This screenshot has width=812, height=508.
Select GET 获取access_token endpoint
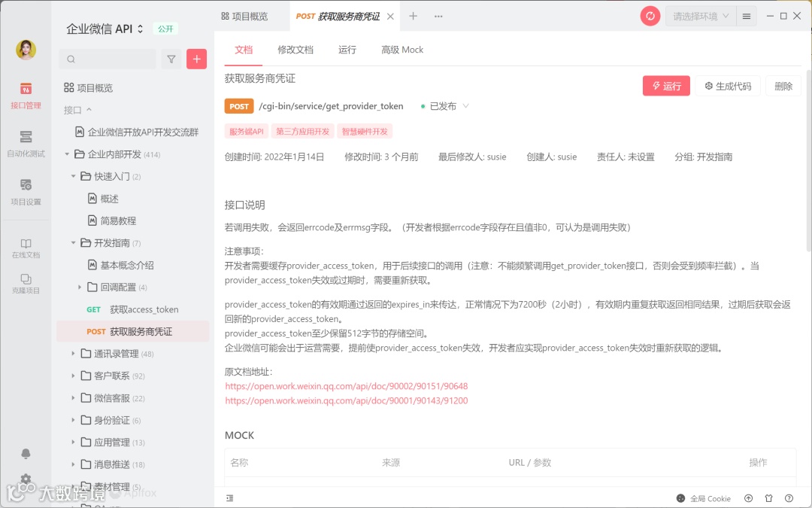click(132, 309)
